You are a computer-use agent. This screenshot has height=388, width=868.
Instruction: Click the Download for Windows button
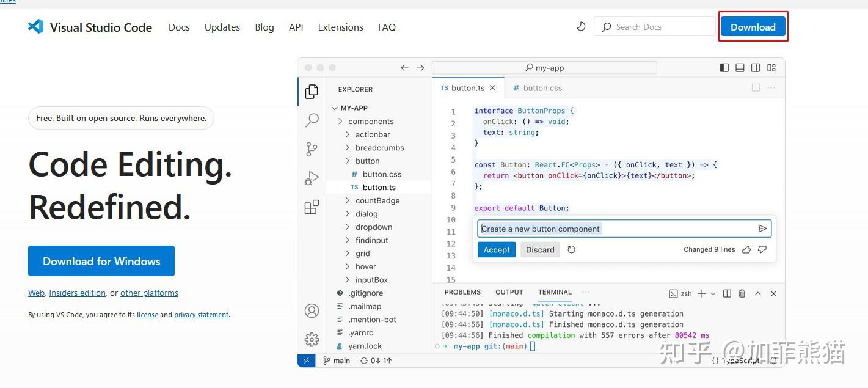pyautogui.click(x=101, y=261)
